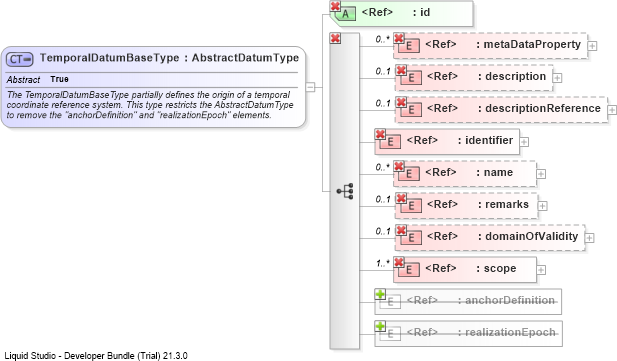Click the 0..* cardinality beside metaDataProperty
This screenshot has width=617, height=361.
(382, 39)
